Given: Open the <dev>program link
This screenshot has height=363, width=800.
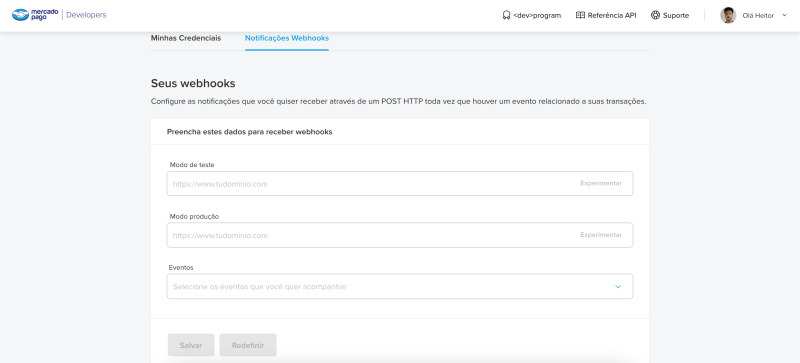Looking at the screenshot, I should 537,15.
